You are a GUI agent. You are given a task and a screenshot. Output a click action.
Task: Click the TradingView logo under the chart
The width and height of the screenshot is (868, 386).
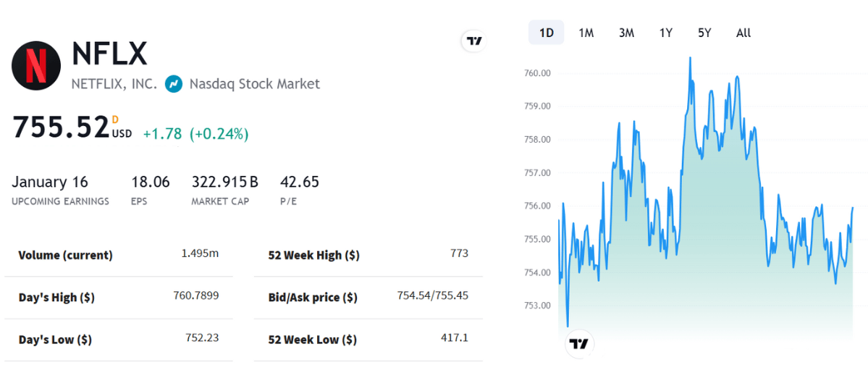point(579,344)
